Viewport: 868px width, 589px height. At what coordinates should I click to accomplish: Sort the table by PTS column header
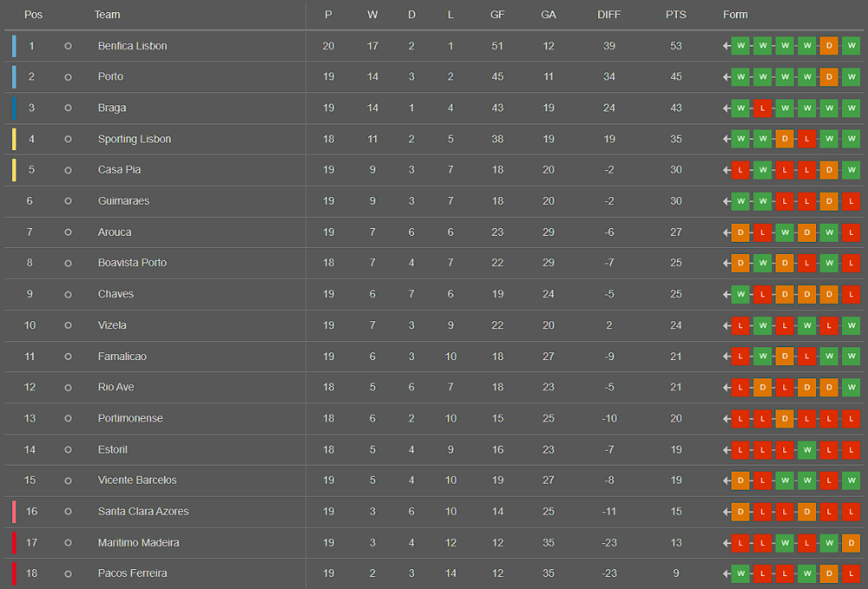[x=675, y=15]
